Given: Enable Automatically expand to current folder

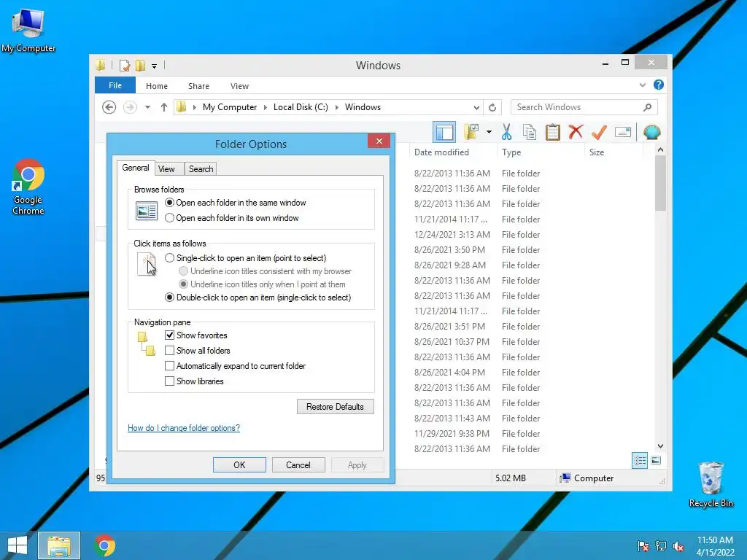Looking at the screenshot, I should click(169, 366).
